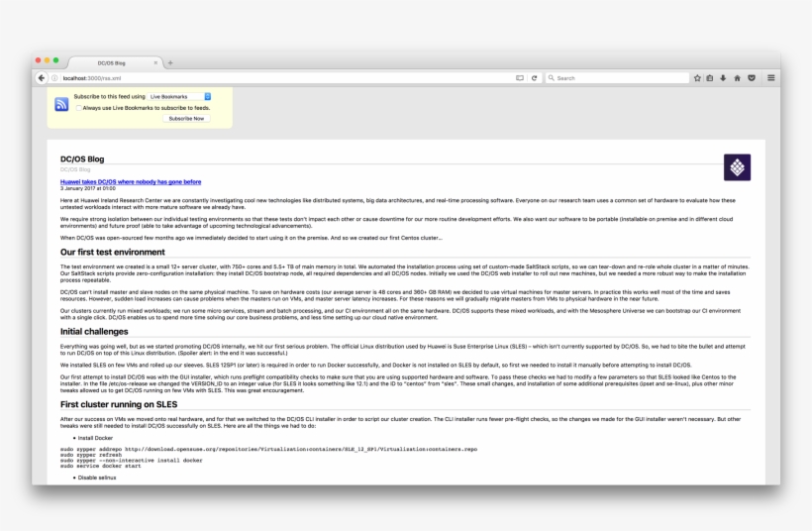Open a new tab with plus icon

[x=170, y=63]
